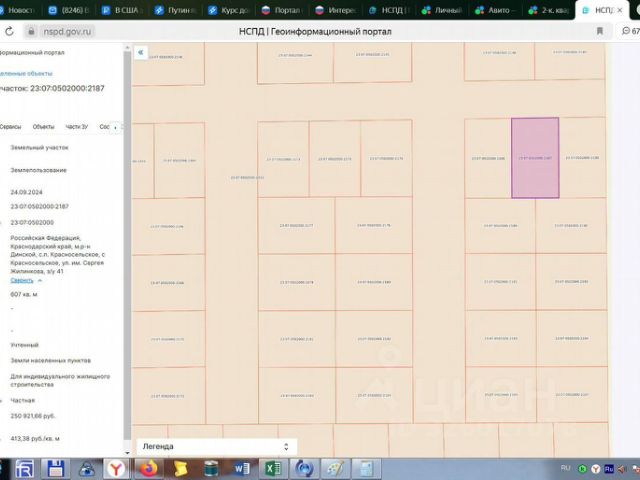Click the Земли населенных пунктов text
Viewport: 640px width, 480px height.
point(51,360)
